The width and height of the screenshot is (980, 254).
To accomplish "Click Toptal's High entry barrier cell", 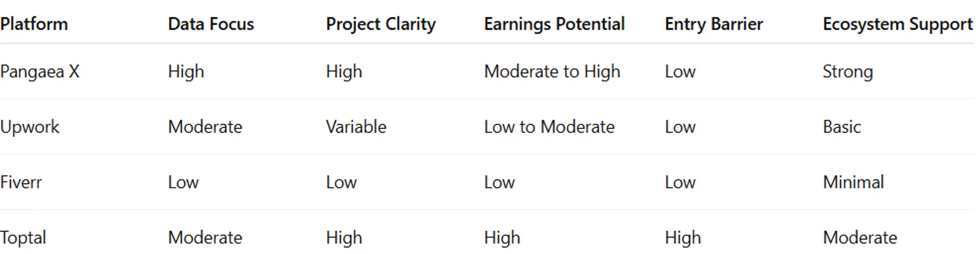I will tap(682, 238).
